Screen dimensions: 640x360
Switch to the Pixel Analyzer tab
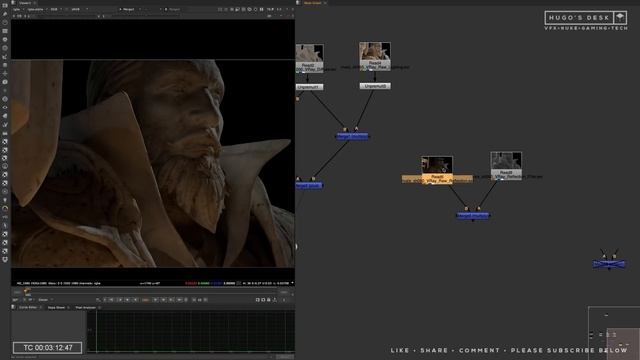[x=85, y=307]
